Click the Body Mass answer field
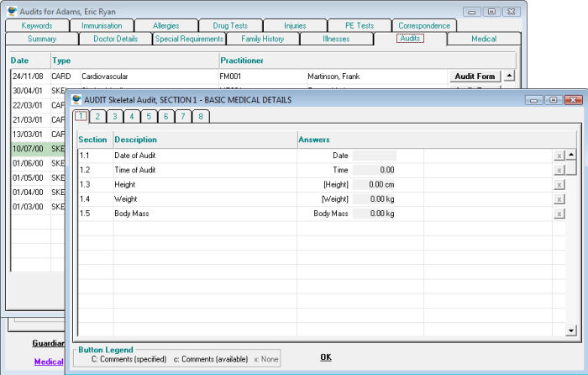This screenshot has height=375, width=588. (x=375, y=214)
